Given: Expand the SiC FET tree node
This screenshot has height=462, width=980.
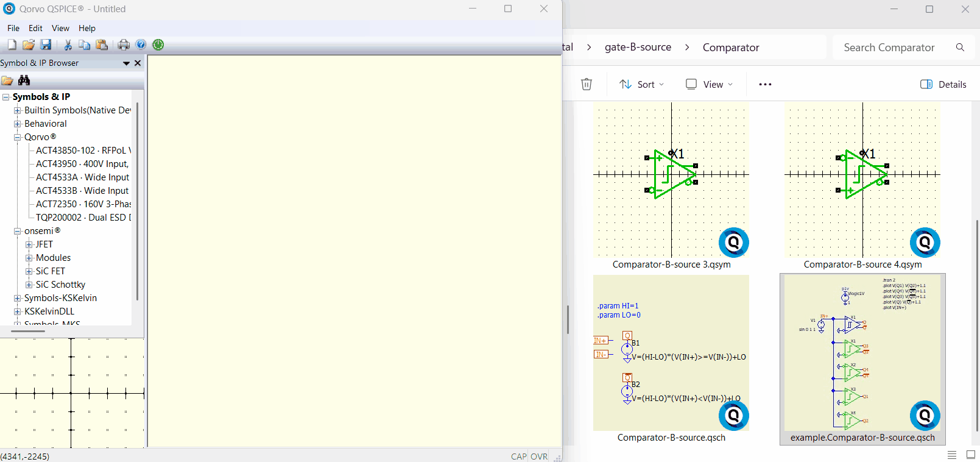Looking at the screenshot, I should (x=29, y=271).
